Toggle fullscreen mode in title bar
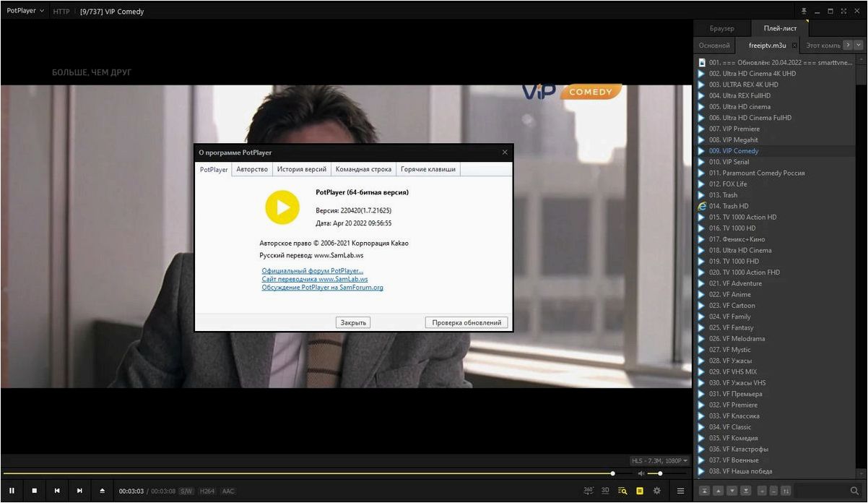868x503 pixels. [x=843, y=12]
